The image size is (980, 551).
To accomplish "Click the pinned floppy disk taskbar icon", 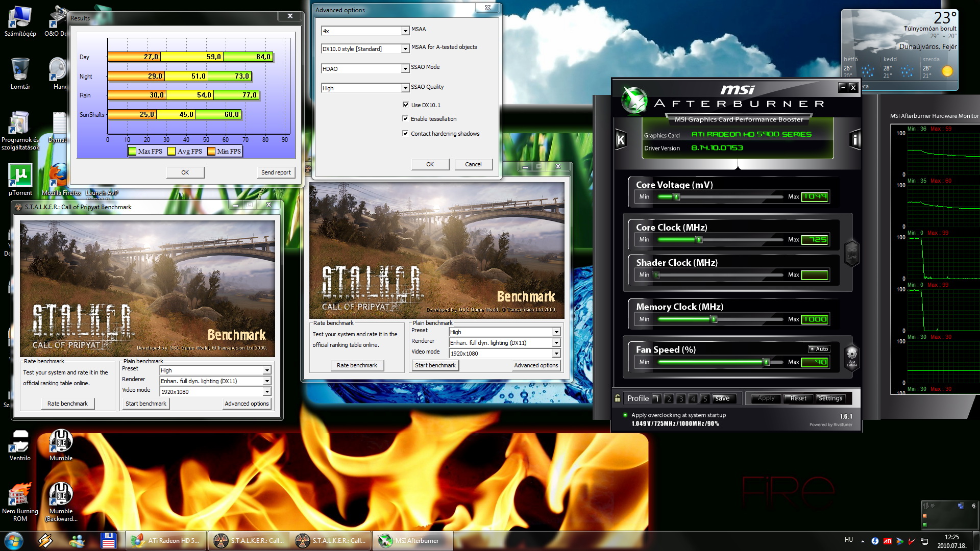I will pos(108,541).
